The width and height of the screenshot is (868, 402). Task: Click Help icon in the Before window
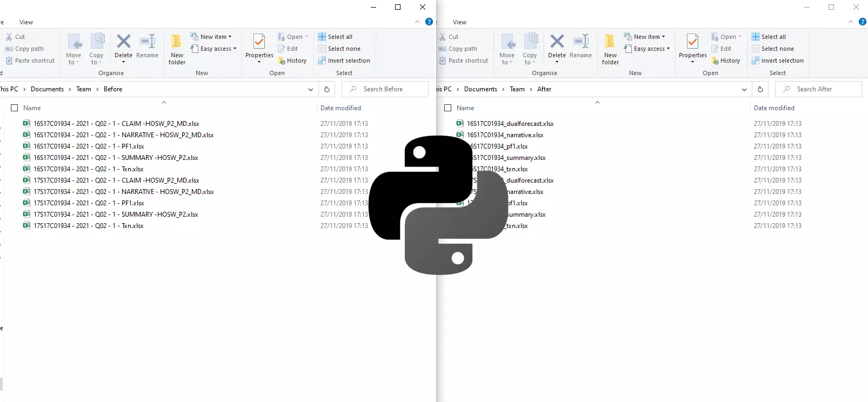429,22
